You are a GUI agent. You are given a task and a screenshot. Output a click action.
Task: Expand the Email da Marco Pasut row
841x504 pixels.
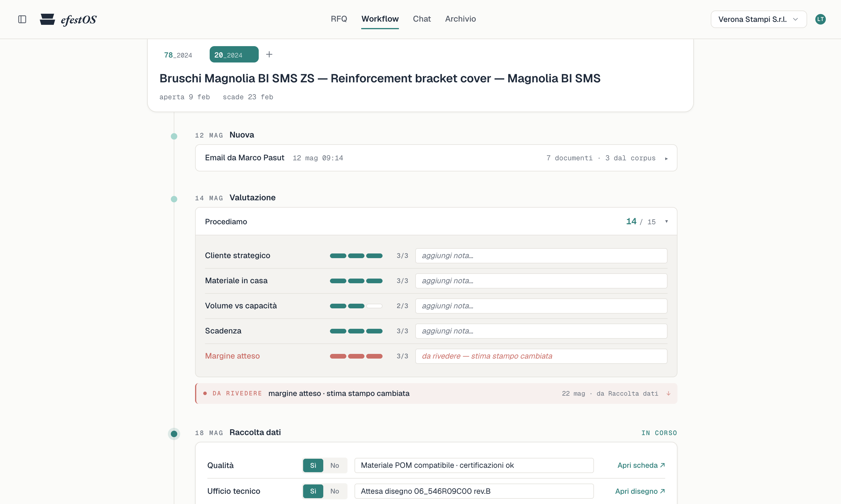(x=436, y=158)
